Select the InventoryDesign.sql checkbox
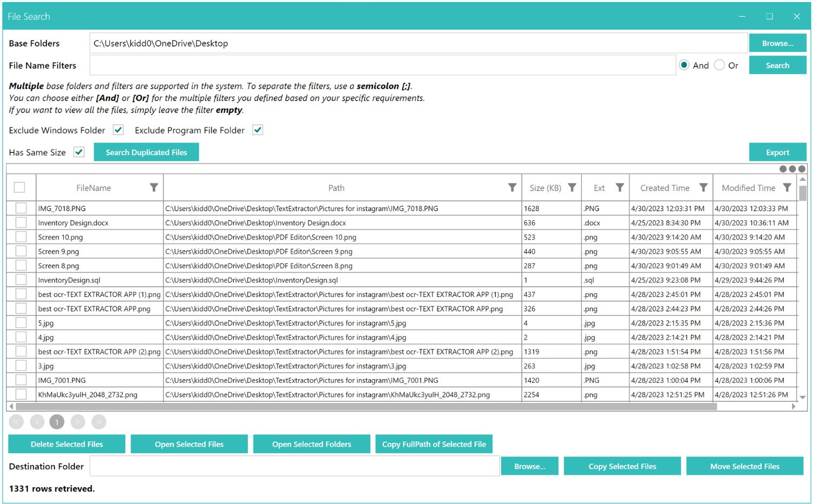813x504 pixels. (x=21, y=280)
